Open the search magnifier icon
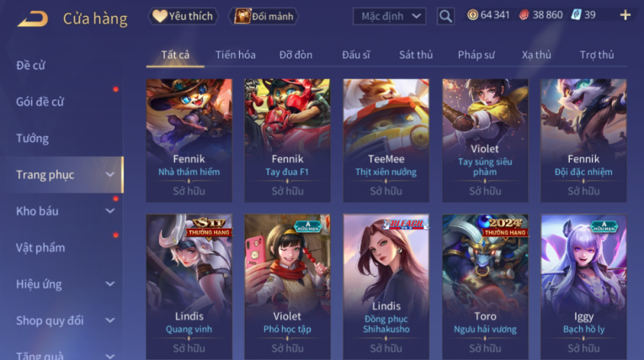 tap(445, 17)
